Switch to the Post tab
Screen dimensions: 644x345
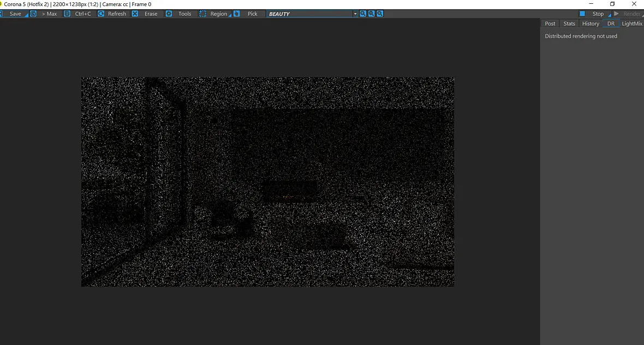550,24
